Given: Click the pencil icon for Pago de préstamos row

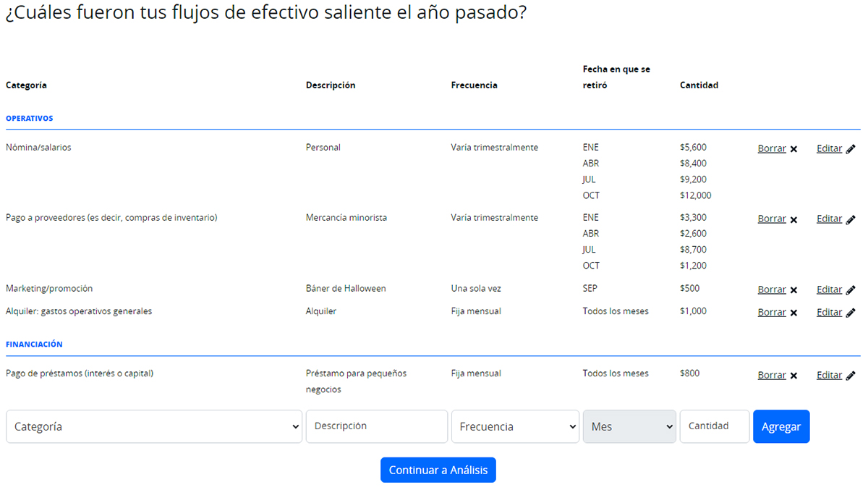Looking at the screenshot, I should click(851, 376).
